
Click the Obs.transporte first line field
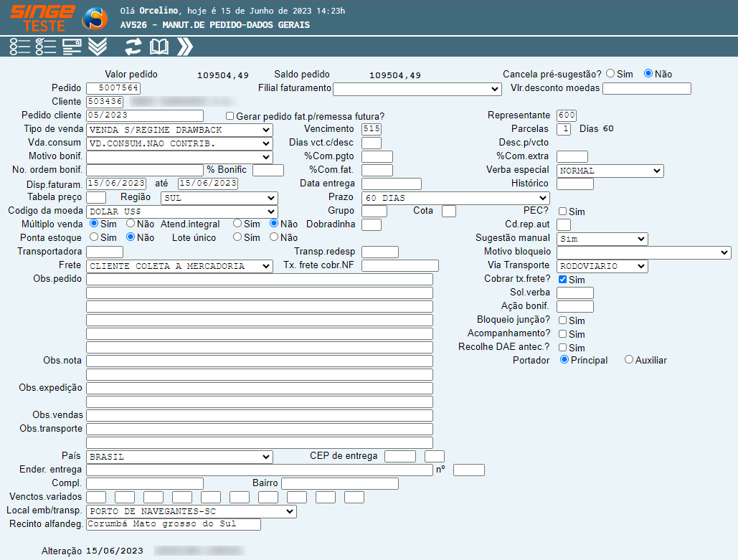point(260,430)
